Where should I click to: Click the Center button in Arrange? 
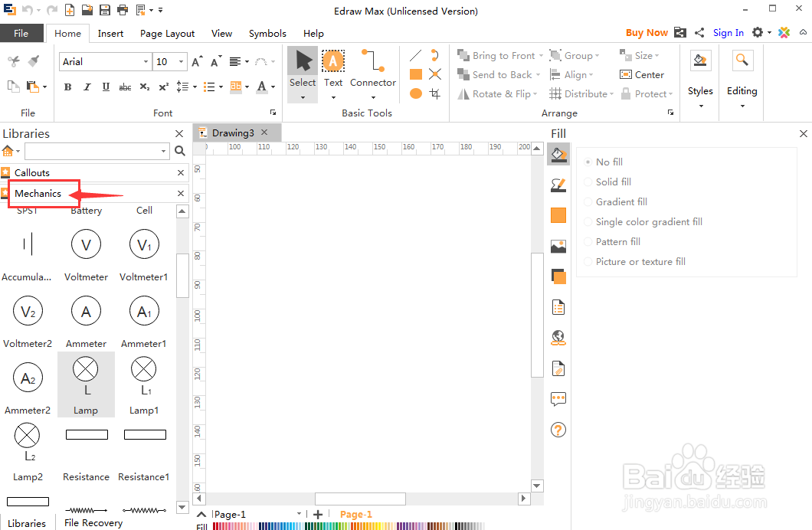click(x=642, y=74)
